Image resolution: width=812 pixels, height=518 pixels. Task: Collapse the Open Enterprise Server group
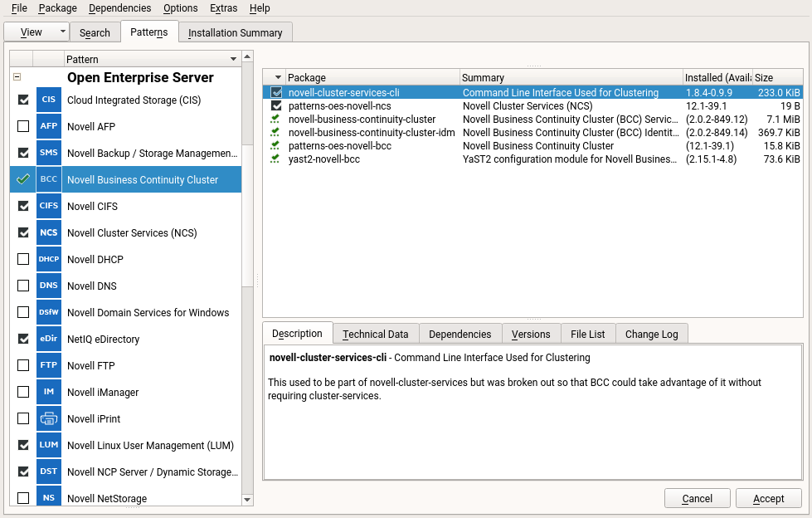click(17, 77)
